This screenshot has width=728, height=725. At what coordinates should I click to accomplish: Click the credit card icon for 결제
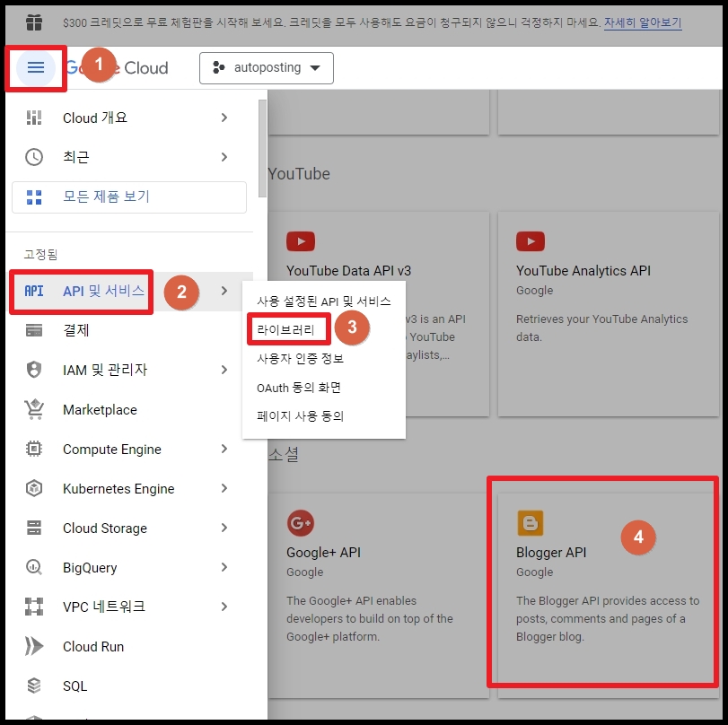(x=34, y=330)
